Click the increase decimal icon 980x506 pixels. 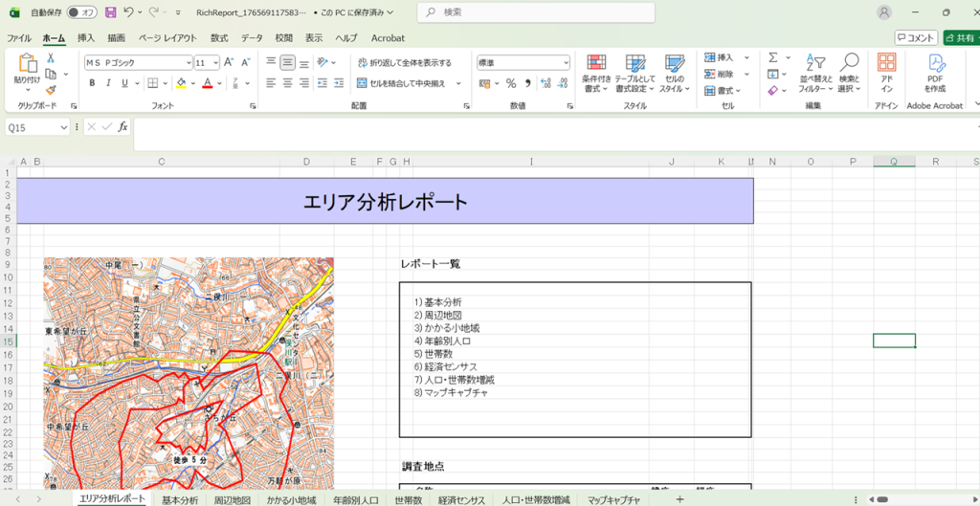[x=545, y=83]
